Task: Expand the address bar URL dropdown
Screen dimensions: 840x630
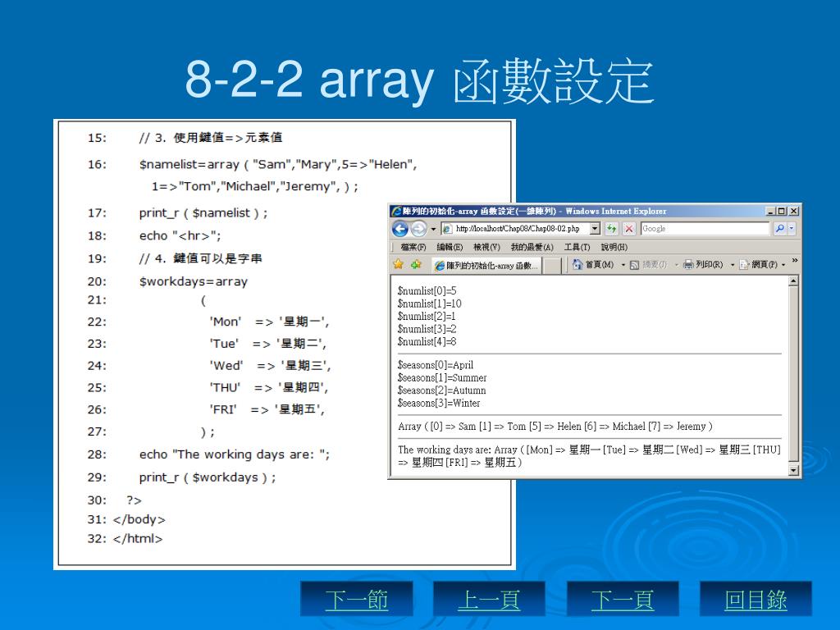Action: (595, 229)
